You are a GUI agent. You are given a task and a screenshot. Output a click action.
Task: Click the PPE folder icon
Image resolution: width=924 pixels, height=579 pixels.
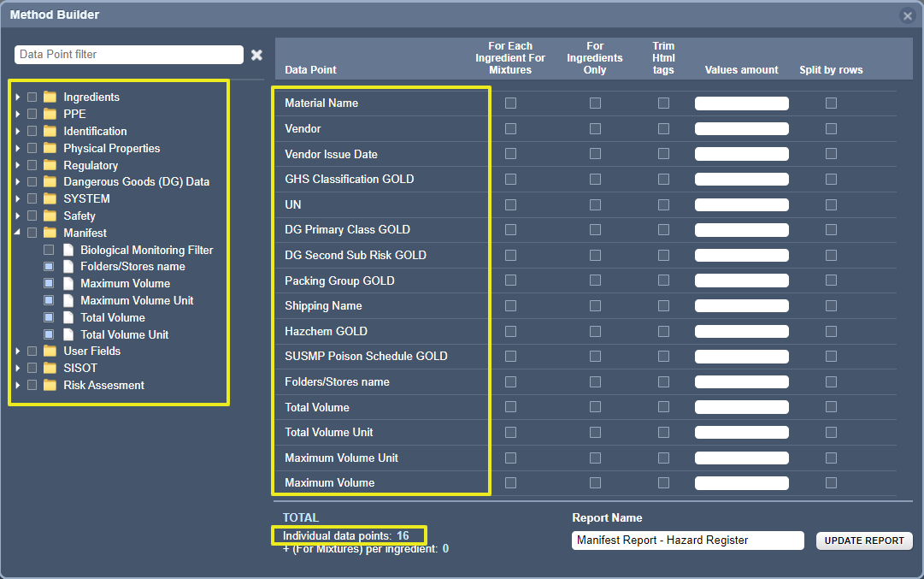click(x=52, y=114)
